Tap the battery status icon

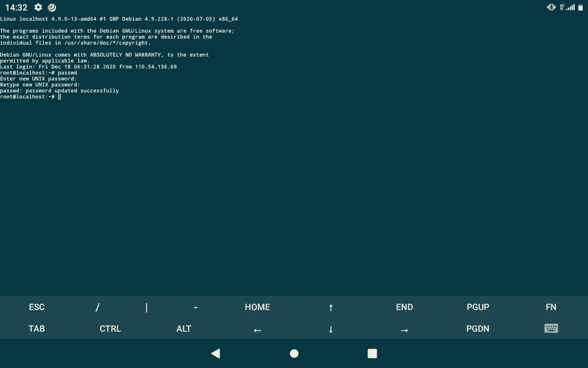580,7
